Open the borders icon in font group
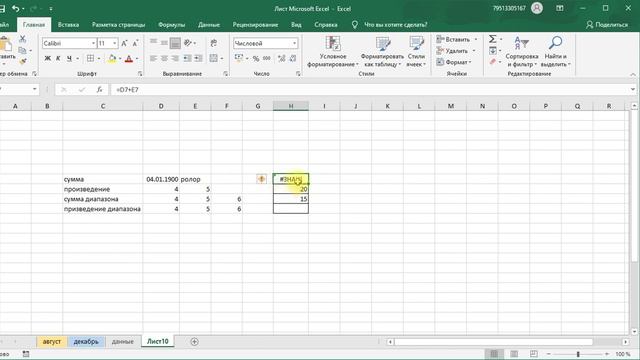Screen dimensions: 640x360 click(90, 58)
